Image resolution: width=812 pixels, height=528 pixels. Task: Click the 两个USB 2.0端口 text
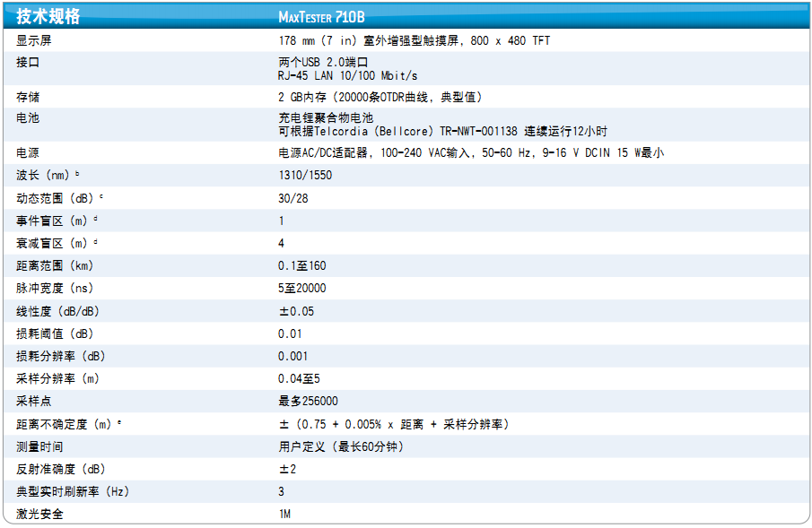click(x=323, y=62)
